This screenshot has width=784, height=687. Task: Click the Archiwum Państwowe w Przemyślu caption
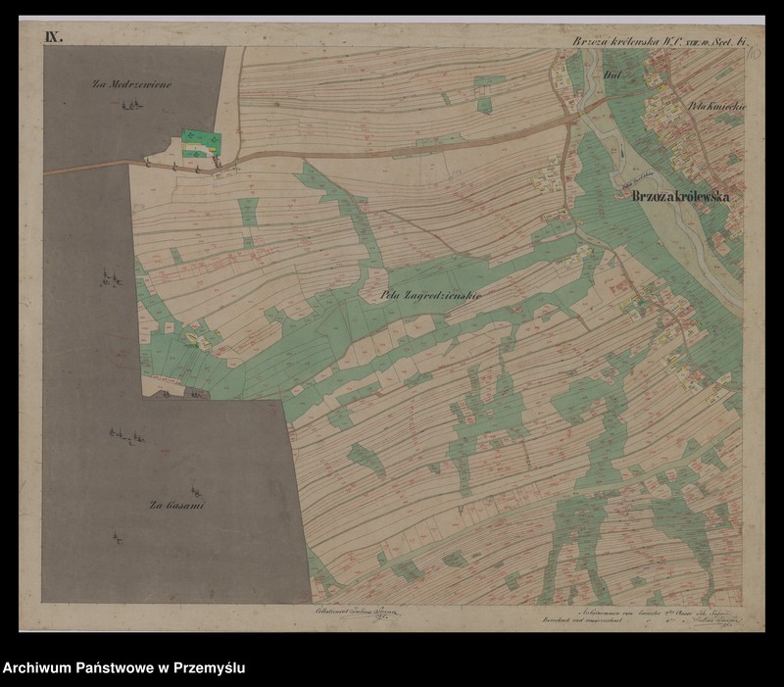[124, 668]
